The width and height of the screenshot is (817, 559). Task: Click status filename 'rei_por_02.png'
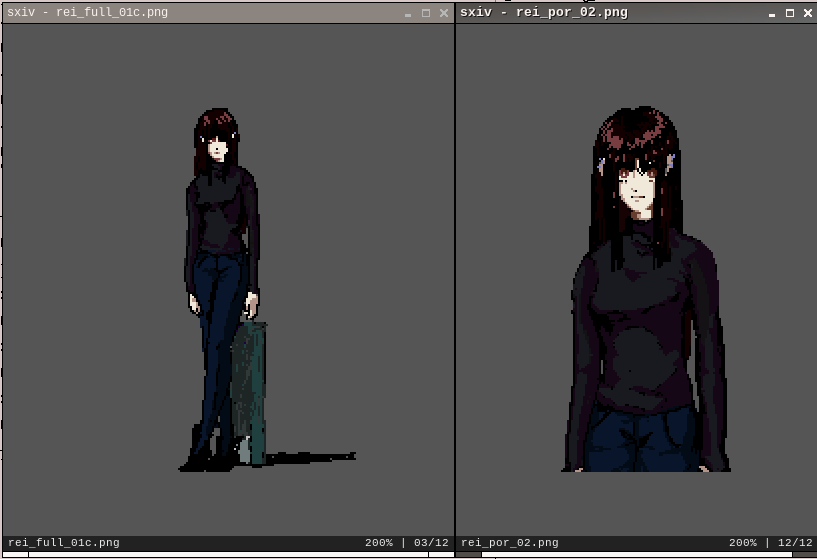(510, 543)
